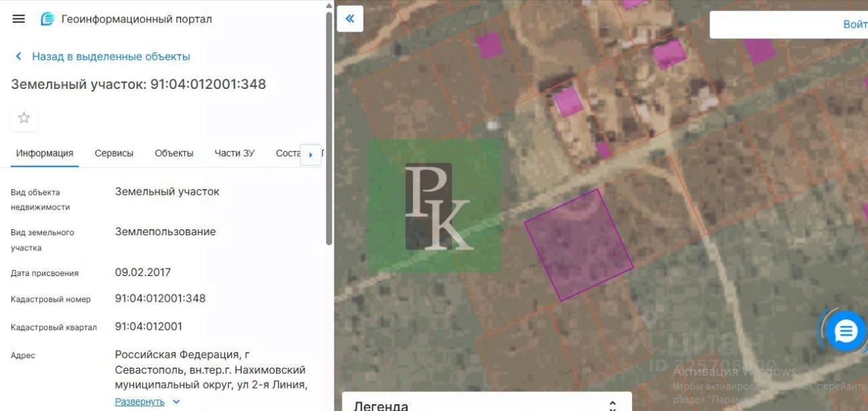Click the Войти login button
Image resolution: width=868 pixels, height=411 pixels.
point(855,24)
